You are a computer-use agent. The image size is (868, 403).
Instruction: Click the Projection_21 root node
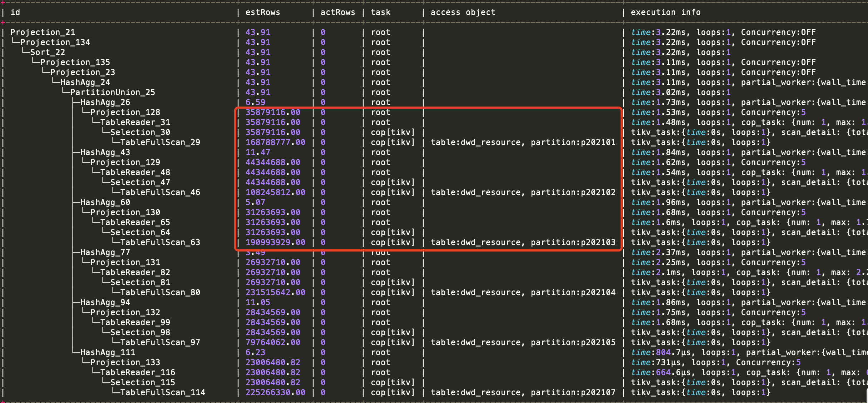(x=43, y=32)
